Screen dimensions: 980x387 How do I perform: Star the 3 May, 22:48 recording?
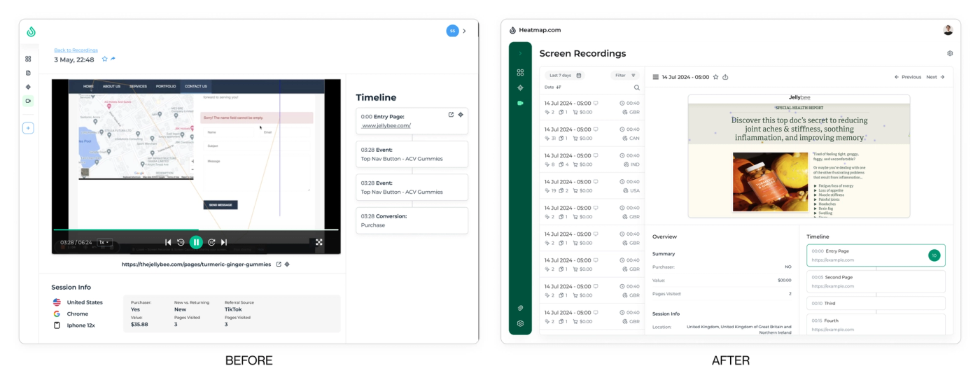(x=105, y=59)
